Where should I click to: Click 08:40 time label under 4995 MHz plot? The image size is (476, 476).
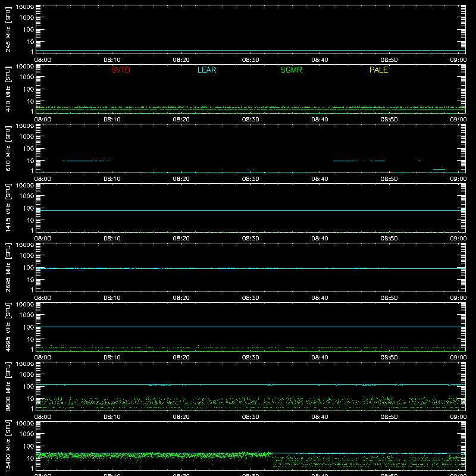(x=320, y=358)
